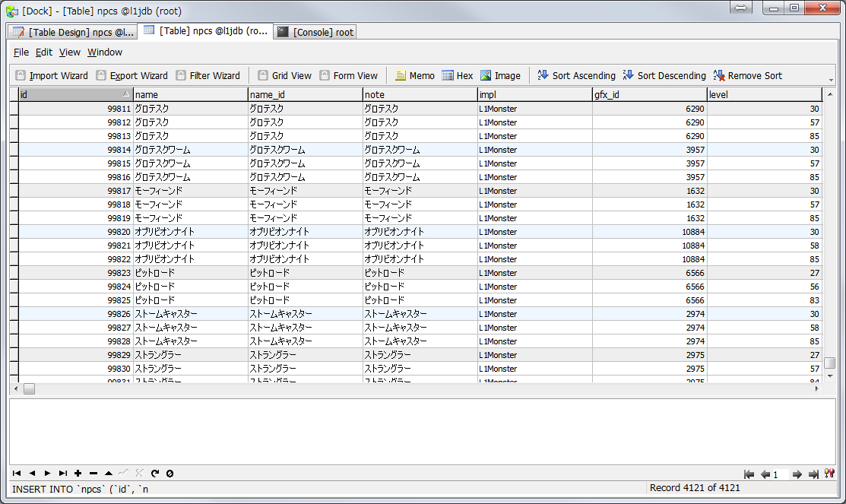Click the impl cell in row 99823

(x=535, y=273)
